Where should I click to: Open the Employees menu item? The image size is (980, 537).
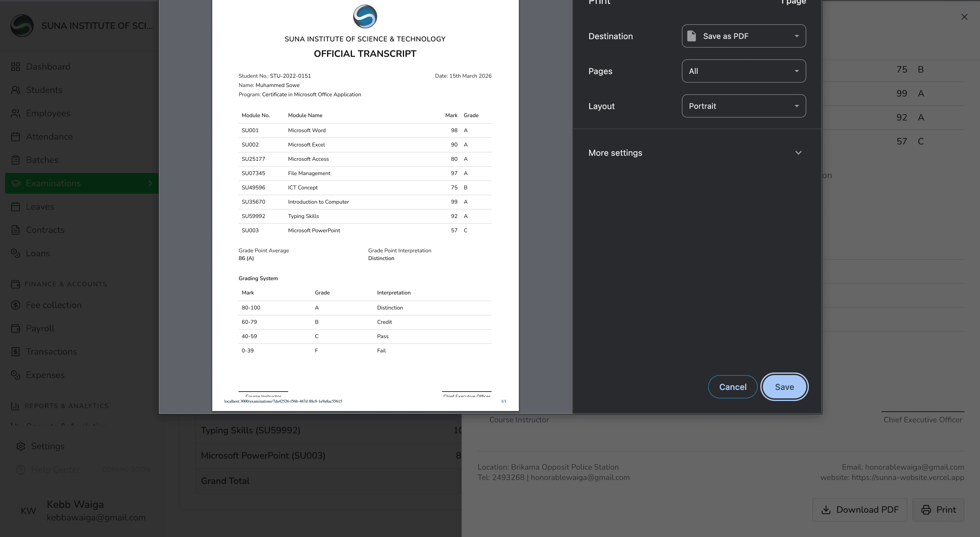(48, 113)
